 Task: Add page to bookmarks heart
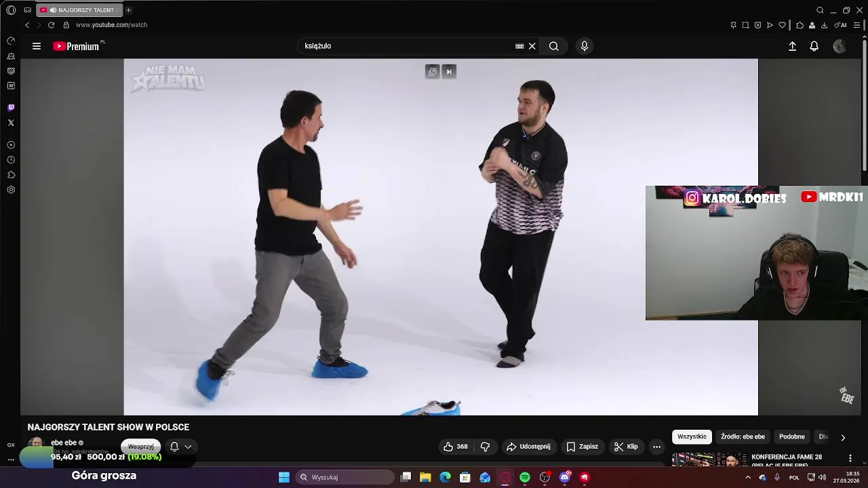pyautogui.click(x=782, y=25)
